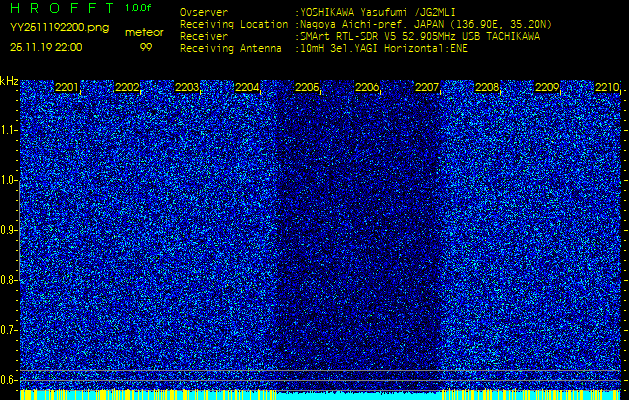Click the 2207 time marker
Screen dimensions: 629x400
tap(427, 87)
